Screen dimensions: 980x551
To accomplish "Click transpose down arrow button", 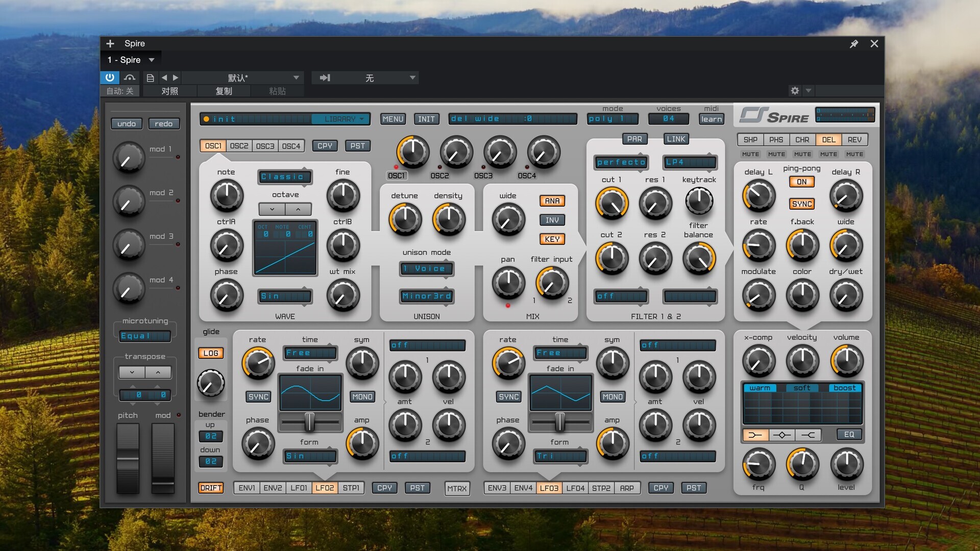I will click(x=132, y=372).
